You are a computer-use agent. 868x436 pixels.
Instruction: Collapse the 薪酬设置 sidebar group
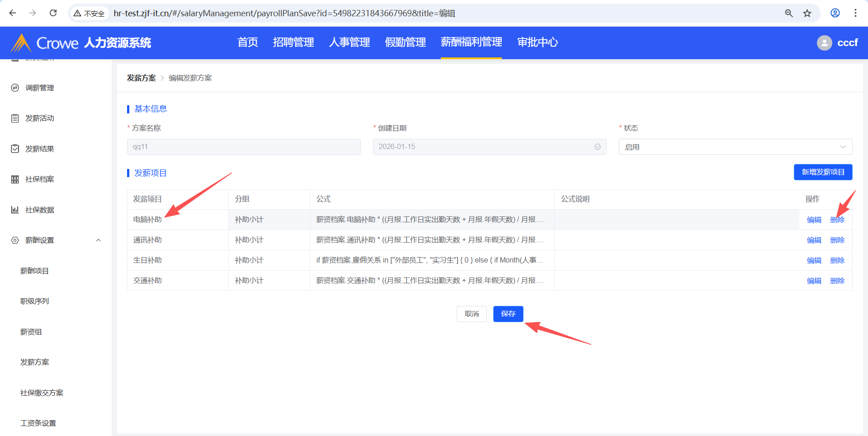98,240
